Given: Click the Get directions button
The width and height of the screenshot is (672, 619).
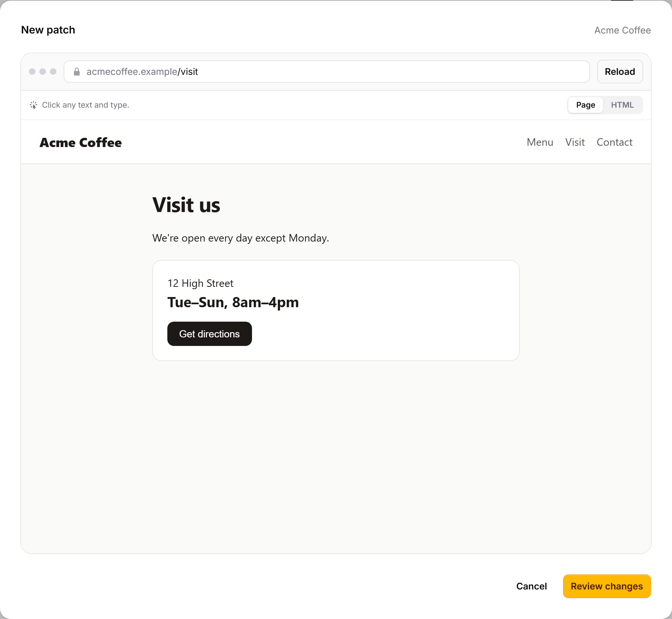Looking at the screenshot, I should tap(210, 334).
